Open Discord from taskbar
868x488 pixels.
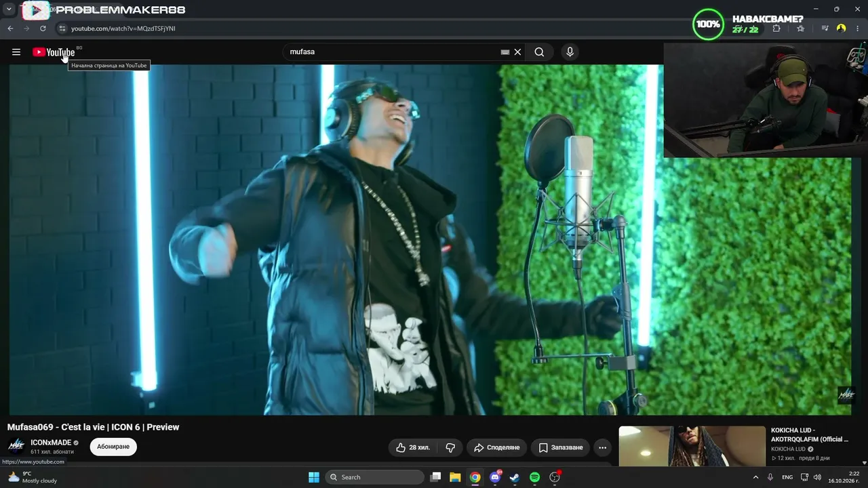495,477
